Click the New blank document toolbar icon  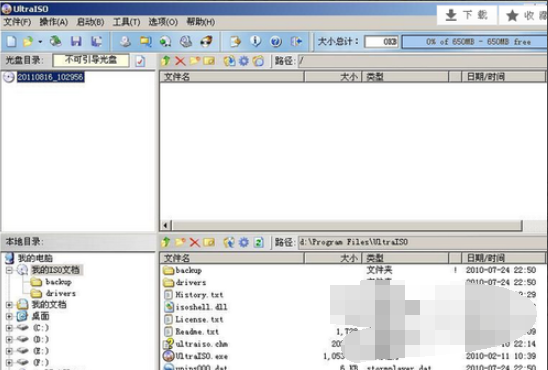[x=12, y=41]
